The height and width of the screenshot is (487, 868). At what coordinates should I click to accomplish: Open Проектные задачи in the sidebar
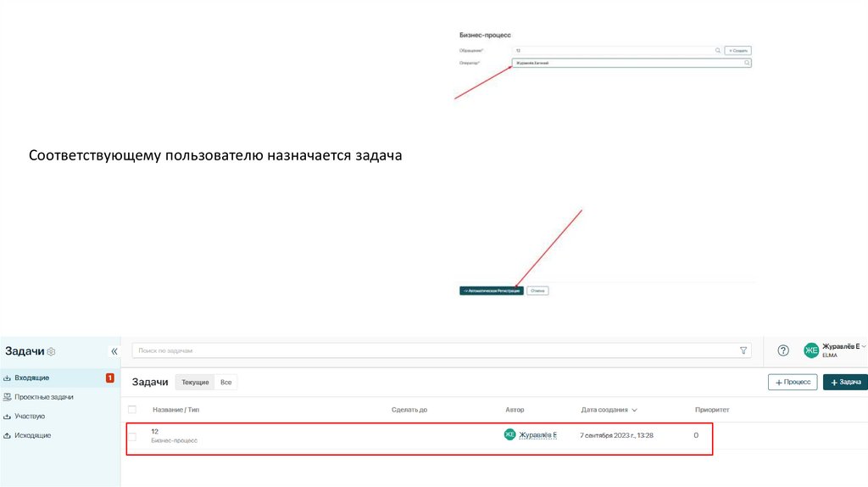click(44, 397)
